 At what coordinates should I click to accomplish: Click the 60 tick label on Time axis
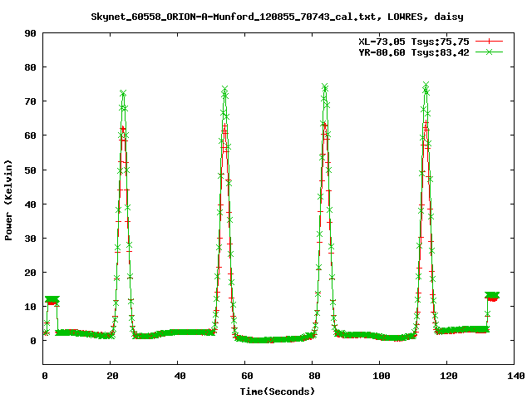pyautogui.click(x=247, y=376)
